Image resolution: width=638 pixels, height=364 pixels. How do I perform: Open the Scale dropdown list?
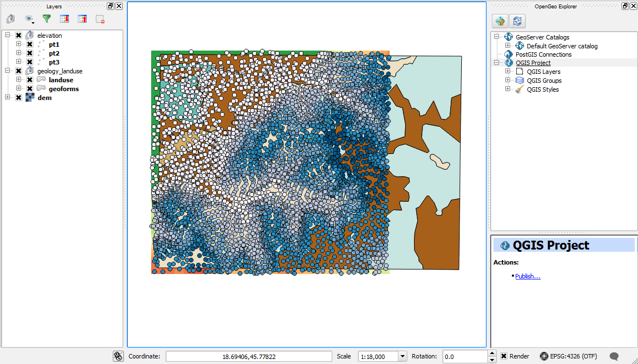(x=402, y=356)
